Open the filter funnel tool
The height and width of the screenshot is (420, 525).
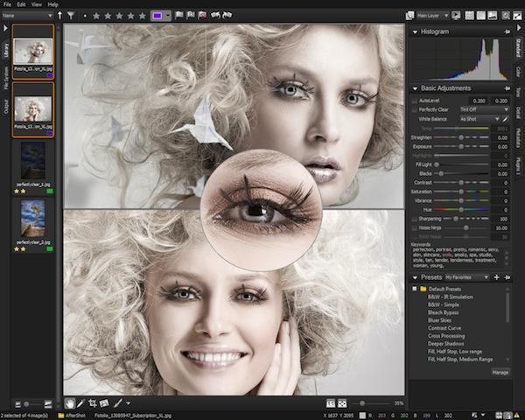71,16
